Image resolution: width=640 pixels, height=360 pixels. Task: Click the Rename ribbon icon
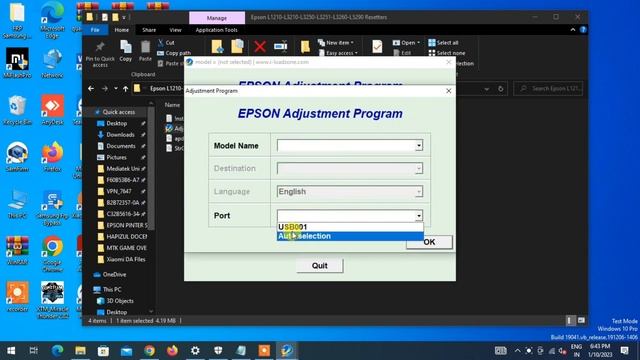(x=280, y=47)
